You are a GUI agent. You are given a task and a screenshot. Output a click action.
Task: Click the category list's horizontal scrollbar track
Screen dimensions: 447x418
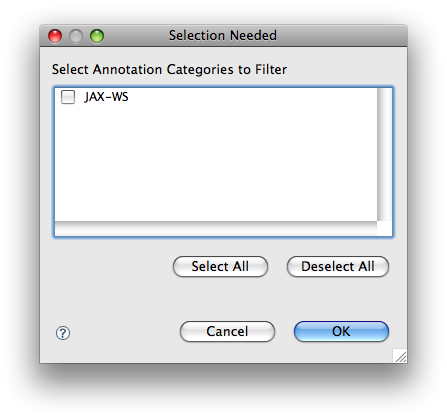[x=216, y=228]
